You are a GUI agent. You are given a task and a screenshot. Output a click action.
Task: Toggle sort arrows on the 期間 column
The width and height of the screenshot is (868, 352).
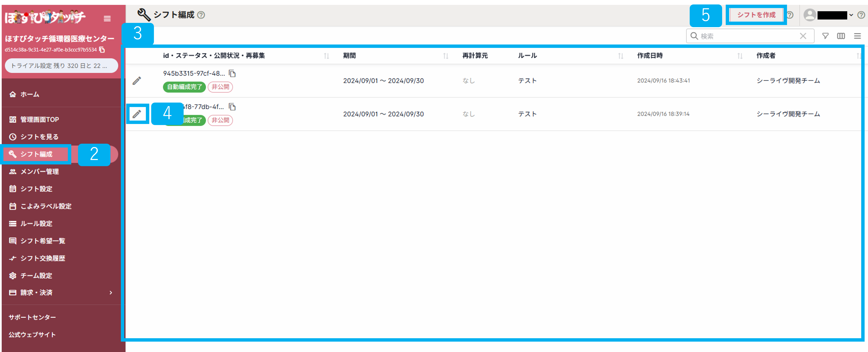[x=445, y=56]
